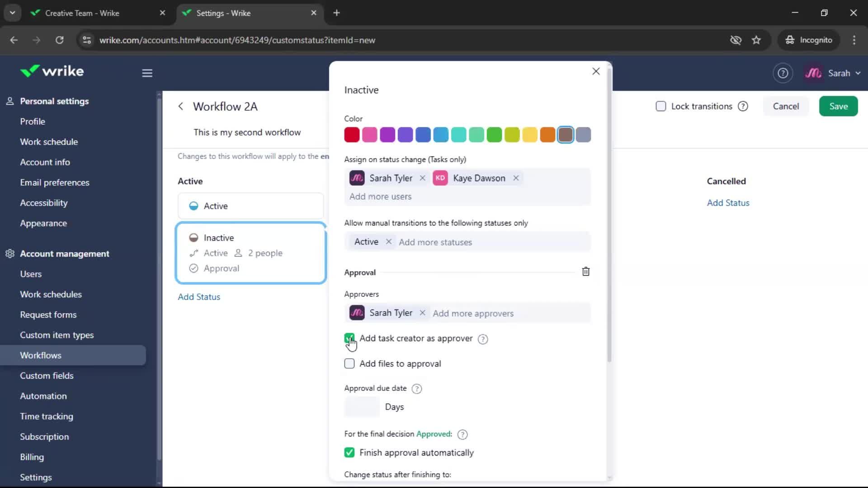Click the Wrike logo

(52, 71)
